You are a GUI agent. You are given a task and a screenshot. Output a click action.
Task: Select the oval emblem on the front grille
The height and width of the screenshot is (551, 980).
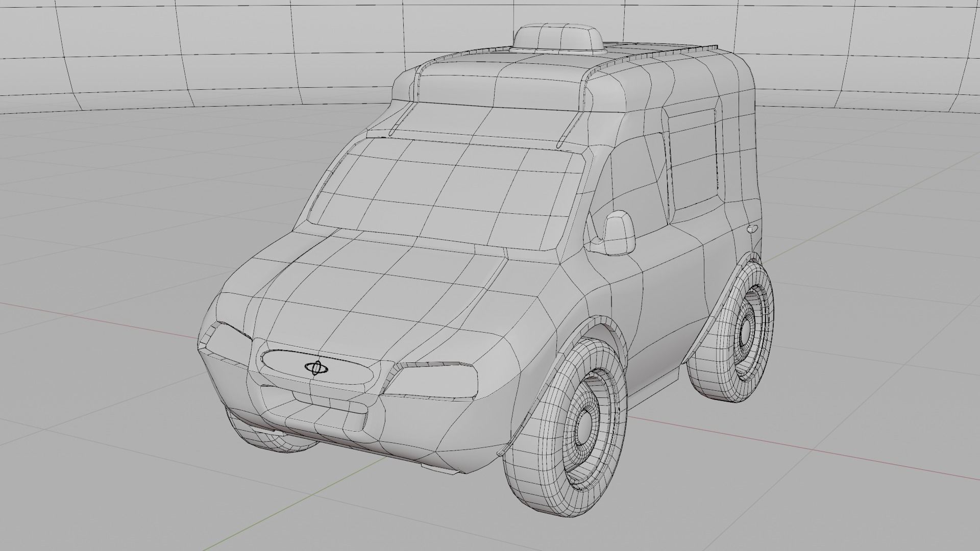(x=317, y=368)
